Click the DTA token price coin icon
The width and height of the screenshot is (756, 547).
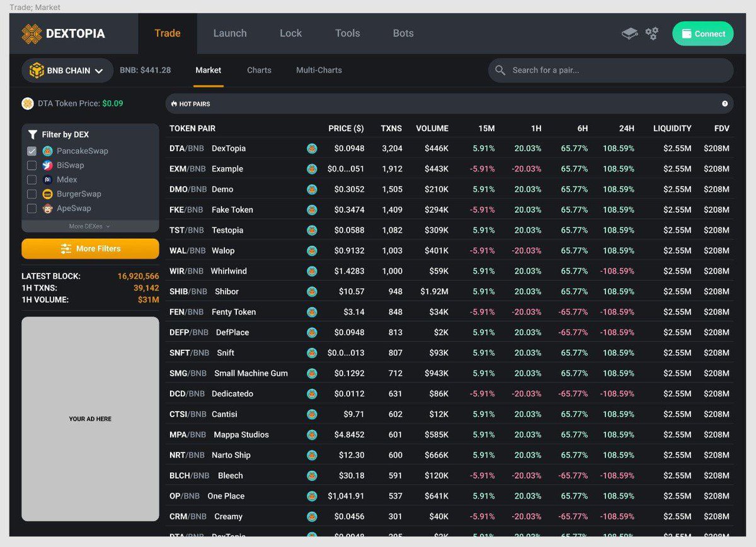[27, 103]
